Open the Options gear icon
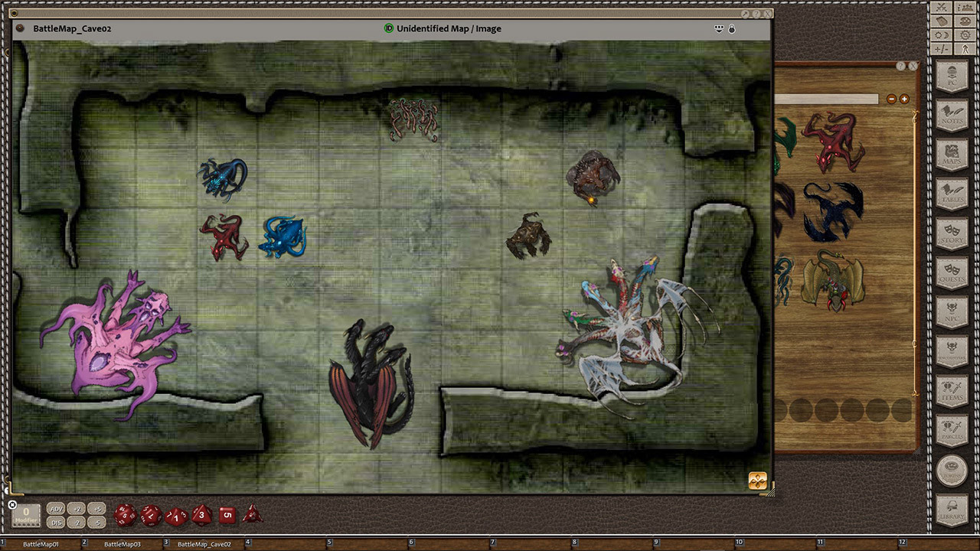 click(965, 34)
